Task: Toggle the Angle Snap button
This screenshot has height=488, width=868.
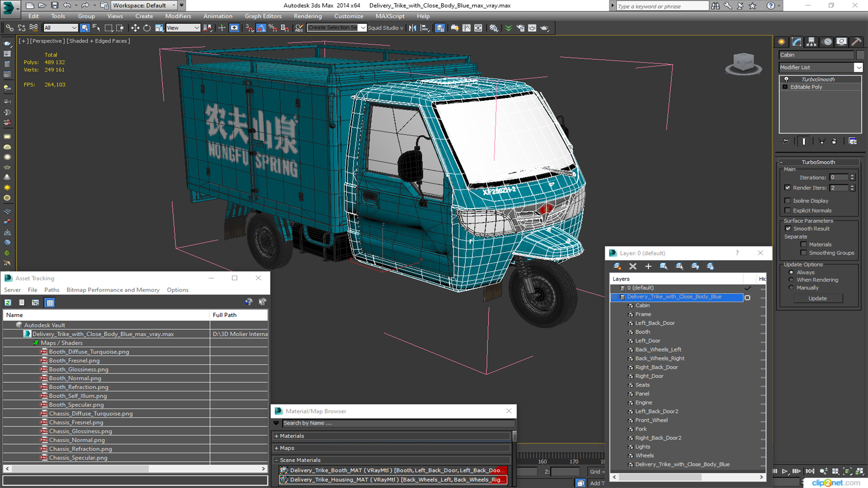Action: point(261,28)
